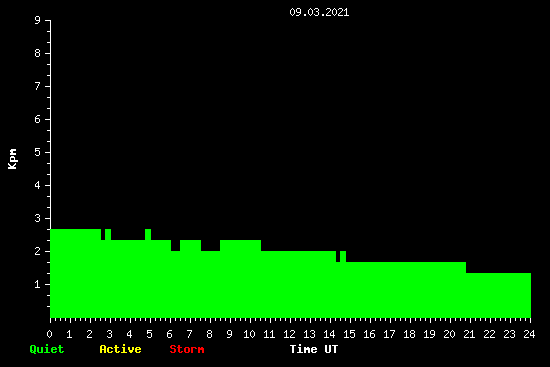
Task: Click the small green spike before hour 15
Action: (343, 256)
